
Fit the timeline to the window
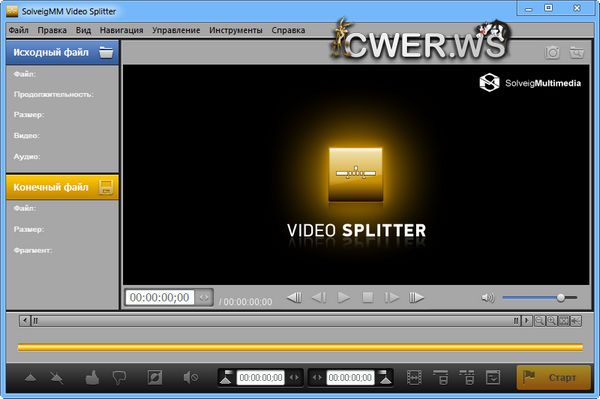point(564,321)
